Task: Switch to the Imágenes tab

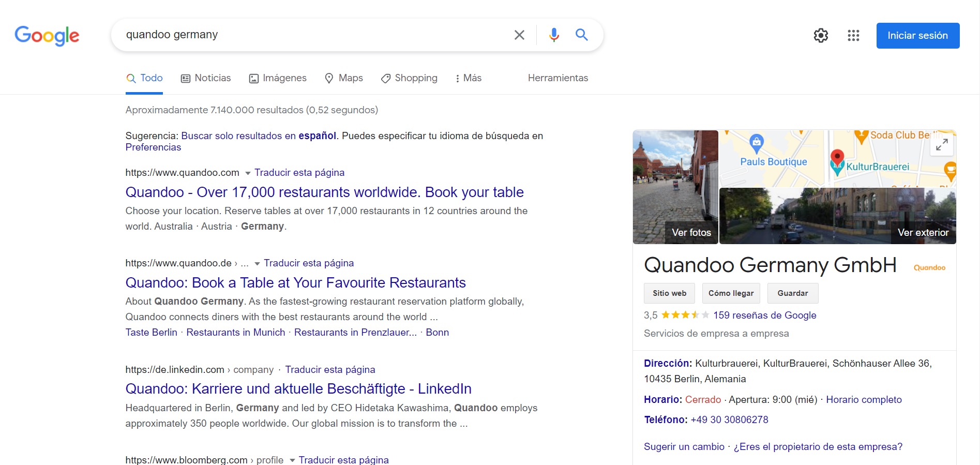Action: 278,78
